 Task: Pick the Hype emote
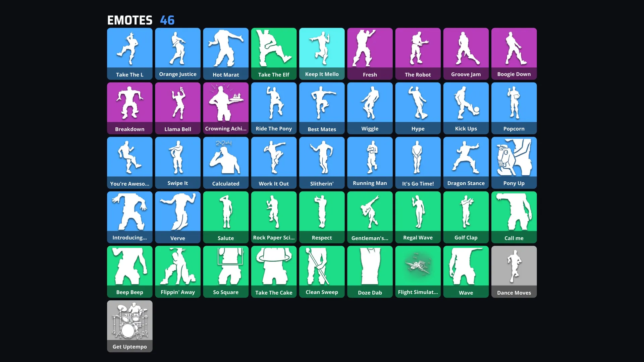pos(418,108)
